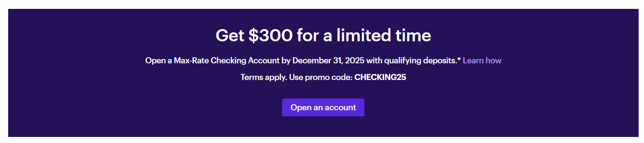Image resolution: width=644 pixels, height=143 pixels.
Task: Click the $300 amount in the headline
Action: (270, 35)
